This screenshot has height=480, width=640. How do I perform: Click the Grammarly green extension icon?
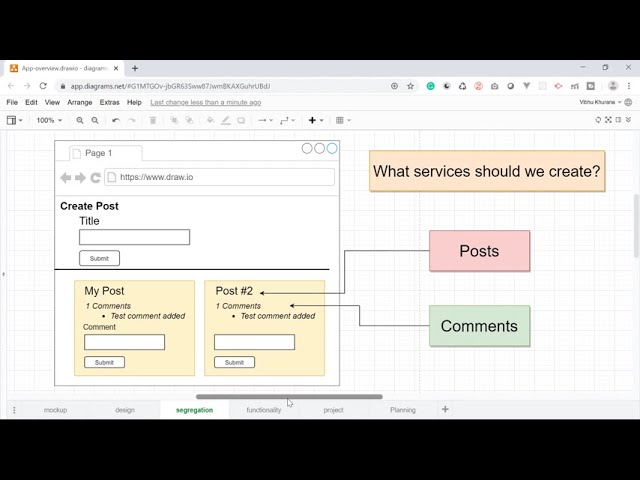click(431, 86)
